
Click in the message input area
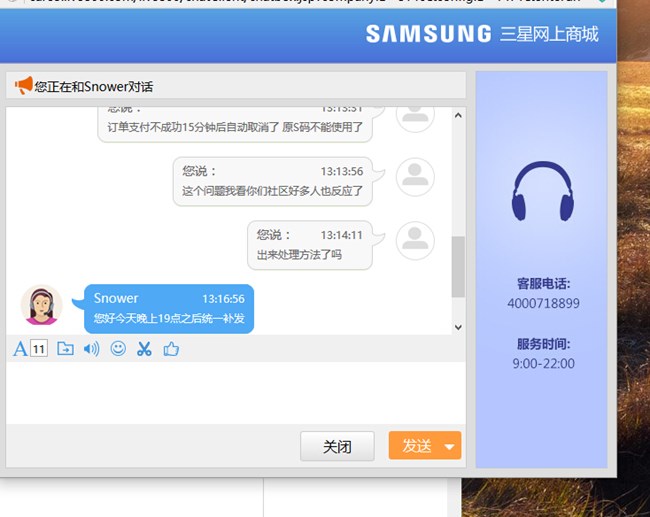tap(235, 395)
